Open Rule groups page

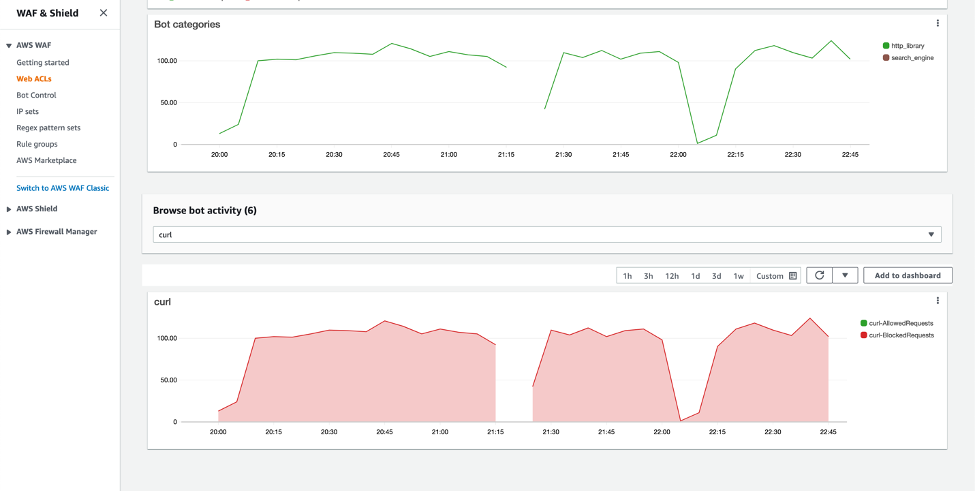point(37,143)
